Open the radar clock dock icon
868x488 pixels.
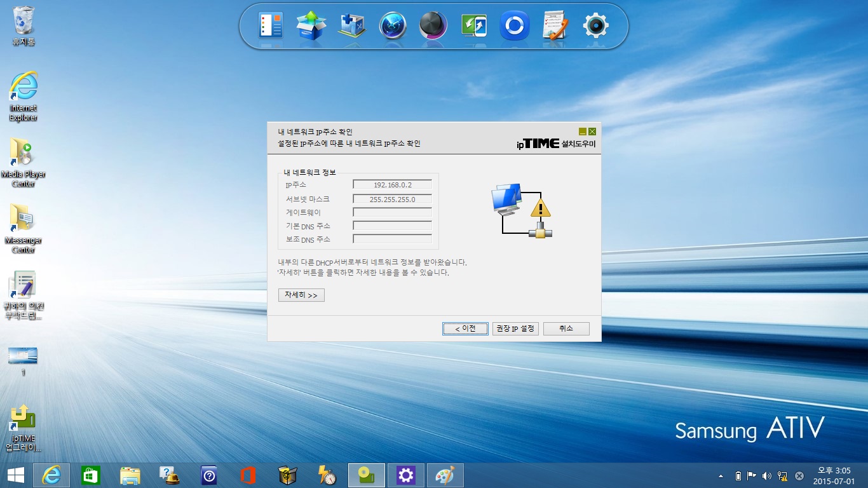[393, 25]
